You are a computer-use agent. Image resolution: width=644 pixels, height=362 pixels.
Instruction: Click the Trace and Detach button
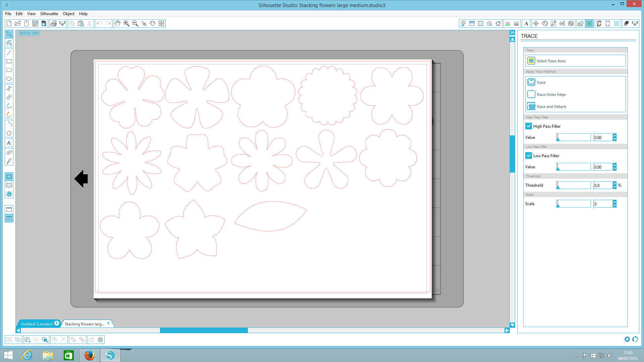tap(551, 106)
